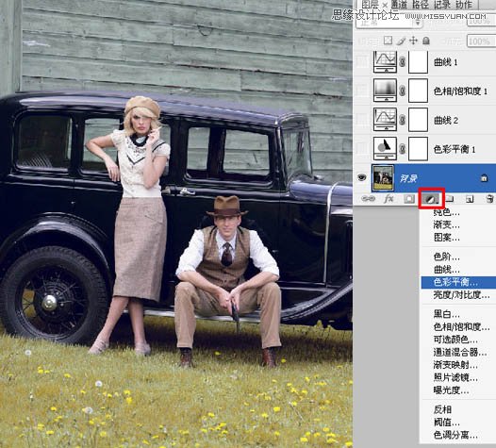Screen dimensions: 496x448
Task: Select layer named 曲线 1
Action: (446, 62)
